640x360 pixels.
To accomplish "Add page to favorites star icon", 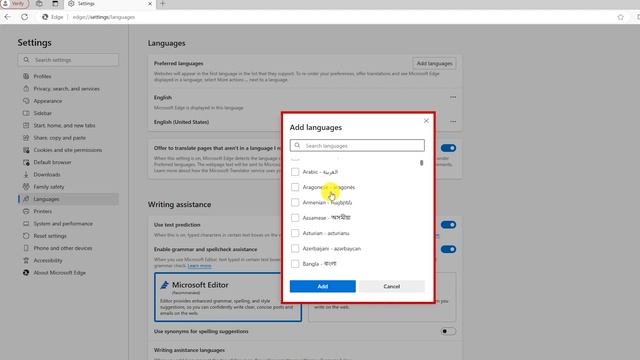I will [620, 17].
